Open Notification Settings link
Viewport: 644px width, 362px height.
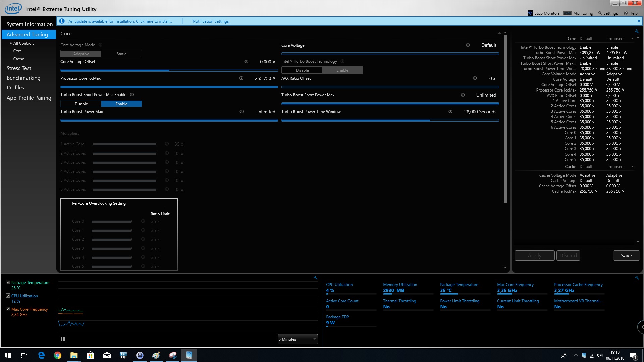(211, 21)
